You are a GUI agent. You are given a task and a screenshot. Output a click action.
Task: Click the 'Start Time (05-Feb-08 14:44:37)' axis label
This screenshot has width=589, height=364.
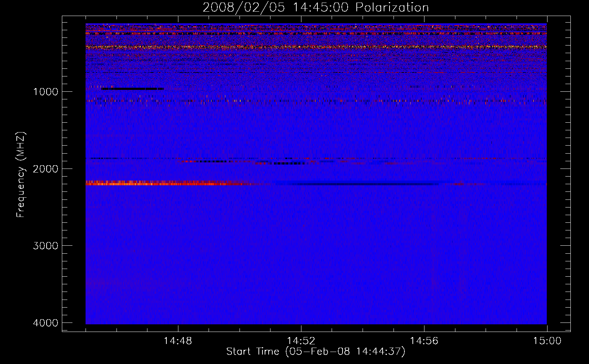316,352
